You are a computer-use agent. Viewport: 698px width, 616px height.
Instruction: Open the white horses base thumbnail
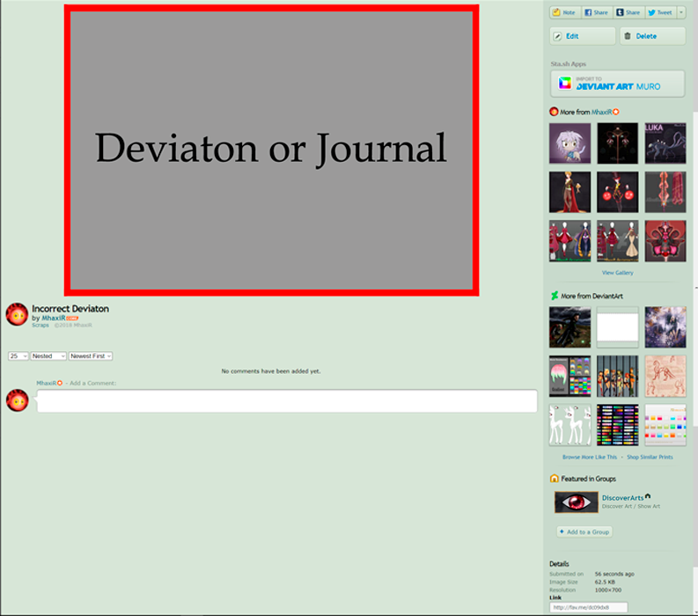click(569, 425)
